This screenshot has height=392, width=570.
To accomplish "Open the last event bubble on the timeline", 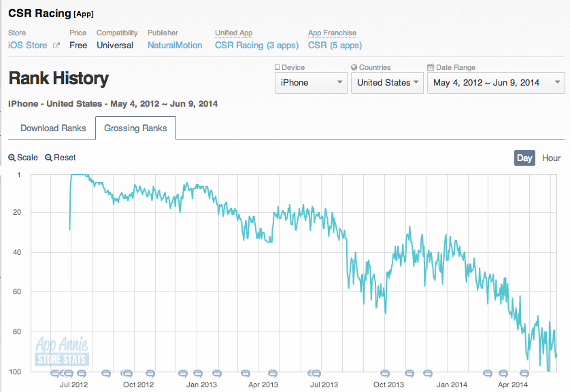I will [524, 373].
